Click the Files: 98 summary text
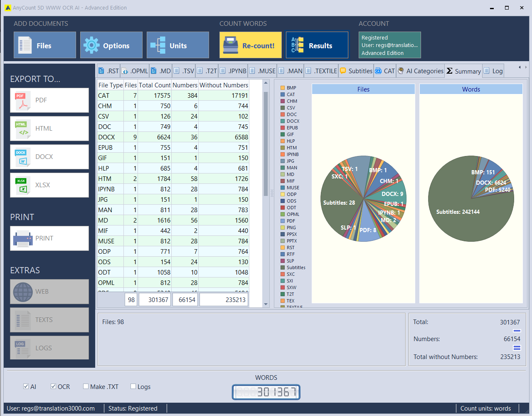This screenshot has height=416, width=532. click(x=113, y=322)
